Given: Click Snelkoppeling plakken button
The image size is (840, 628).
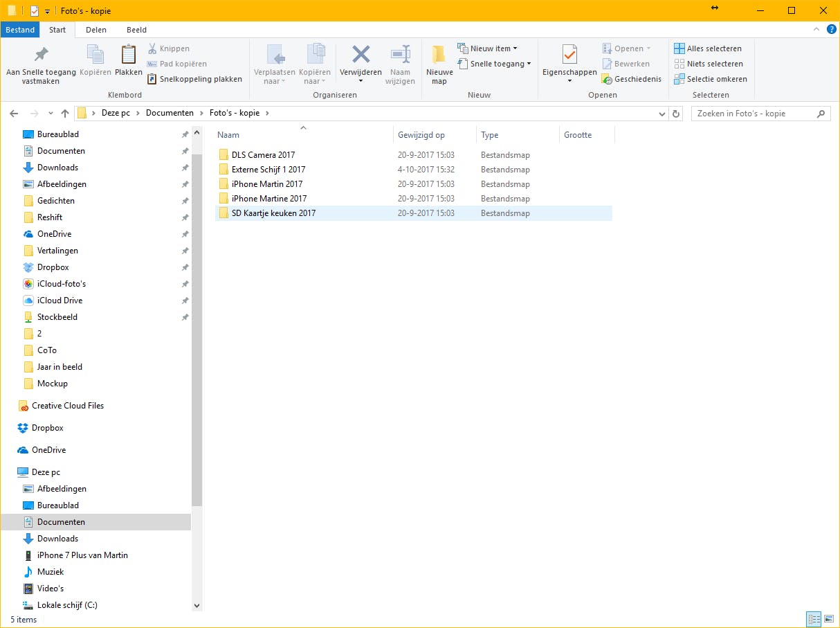Looking at the screenshot, I should 194,79.
